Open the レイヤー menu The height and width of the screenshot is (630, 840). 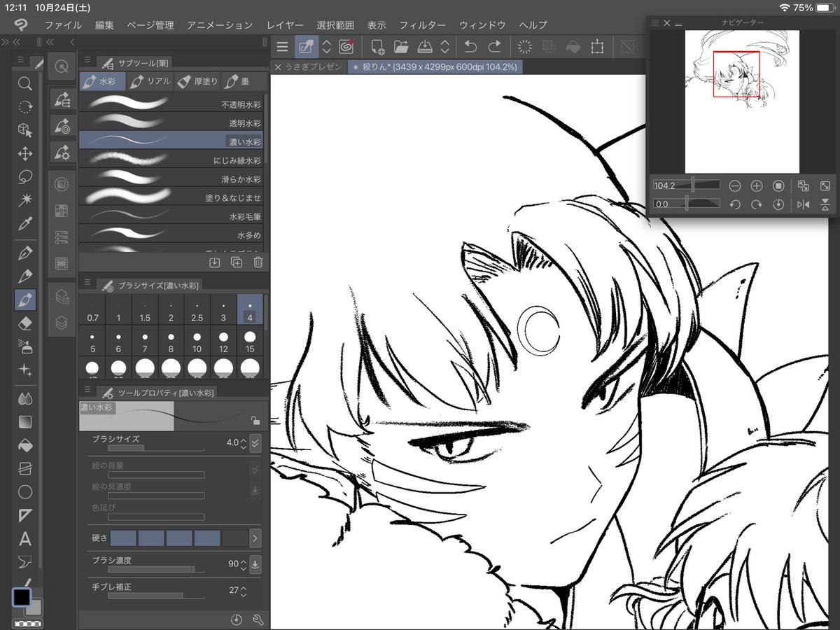click(285, 24)
